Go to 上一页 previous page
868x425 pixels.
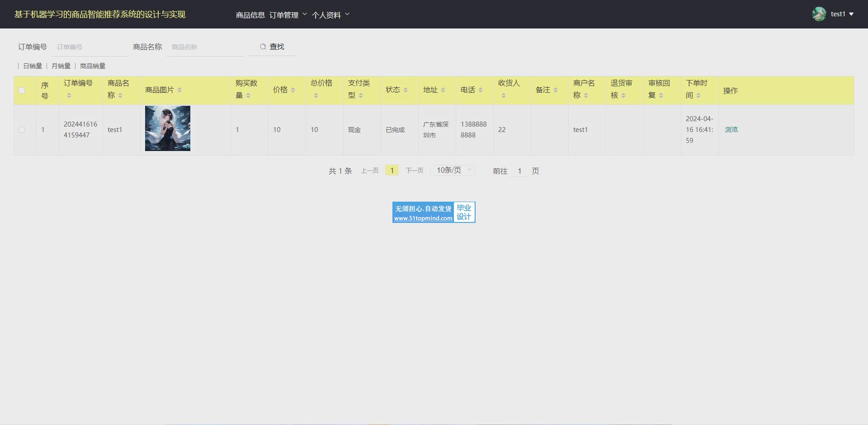click(x=370, y=170)
